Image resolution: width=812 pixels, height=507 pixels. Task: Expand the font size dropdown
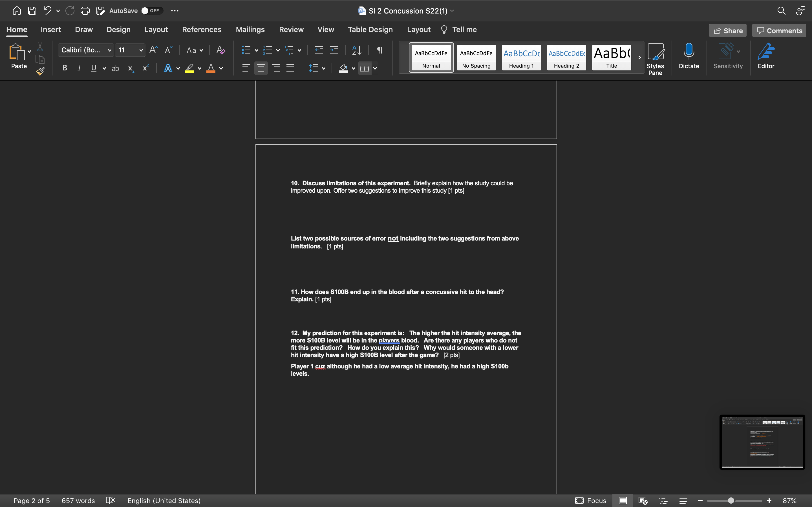coord(141,50)
